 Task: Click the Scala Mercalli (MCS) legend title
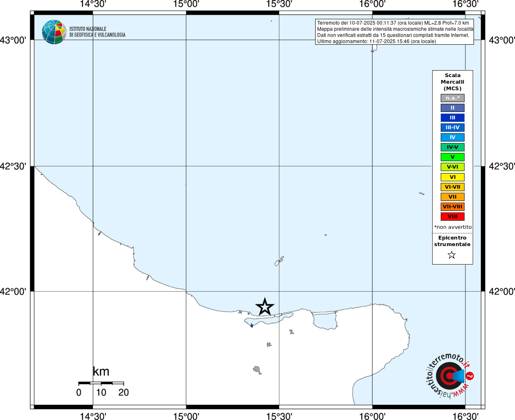pyautogui.click(x=453, y=82)
